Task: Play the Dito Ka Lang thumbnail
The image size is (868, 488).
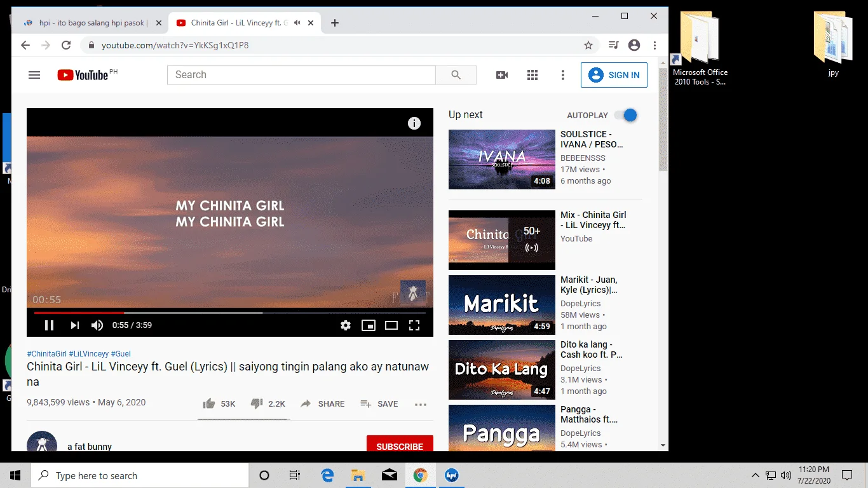Action: pos(502,370)
